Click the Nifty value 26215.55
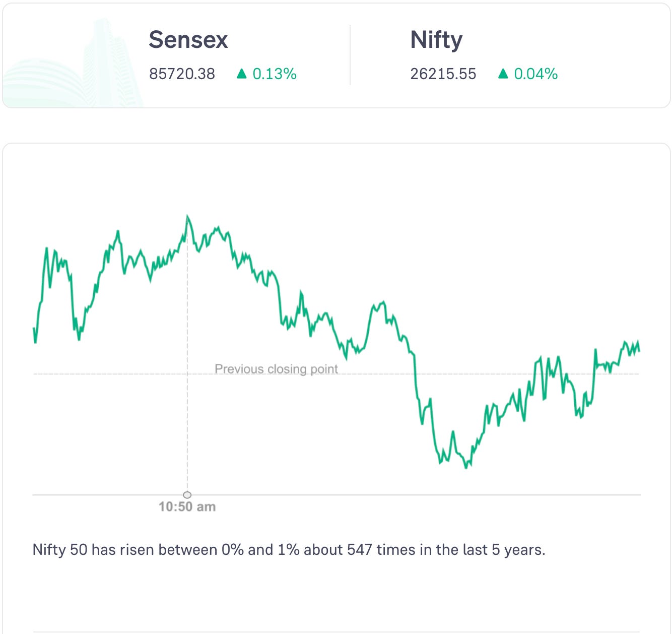Viewport: 672px width, 634px height. click(443, 74)
